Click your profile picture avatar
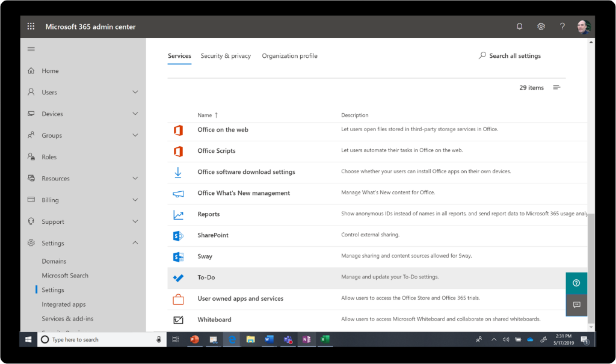This screenshot has width=616, height=364. pyautogui.click(x=584, y=26)
